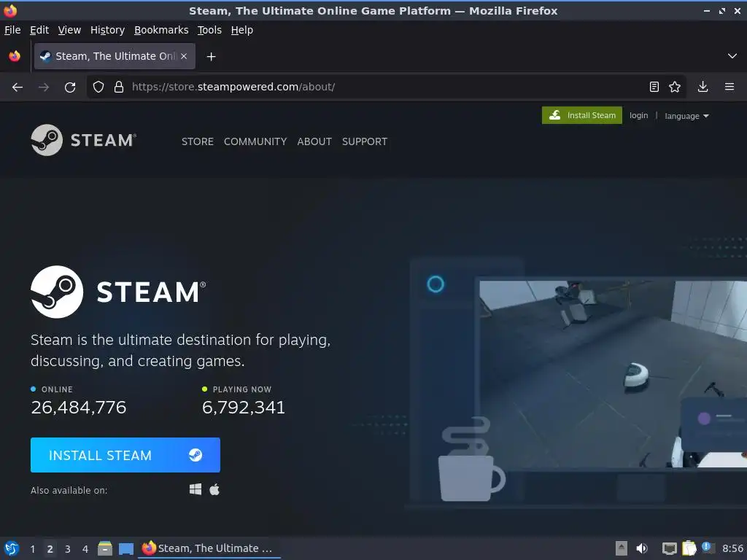Click the eject removable media tray icon
This screenshot has width=747, height=560.
coord(622,548)
